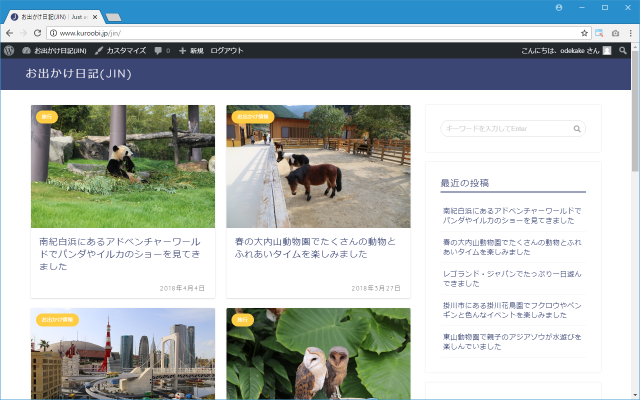Click the screen capture extension icon

coord(599,33)
